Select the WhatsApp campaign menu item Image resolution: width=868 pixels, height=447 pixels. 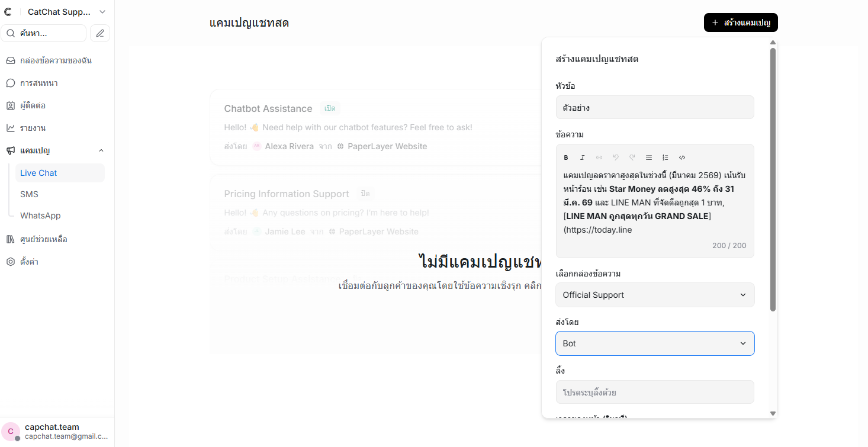[x=40, y=216]
